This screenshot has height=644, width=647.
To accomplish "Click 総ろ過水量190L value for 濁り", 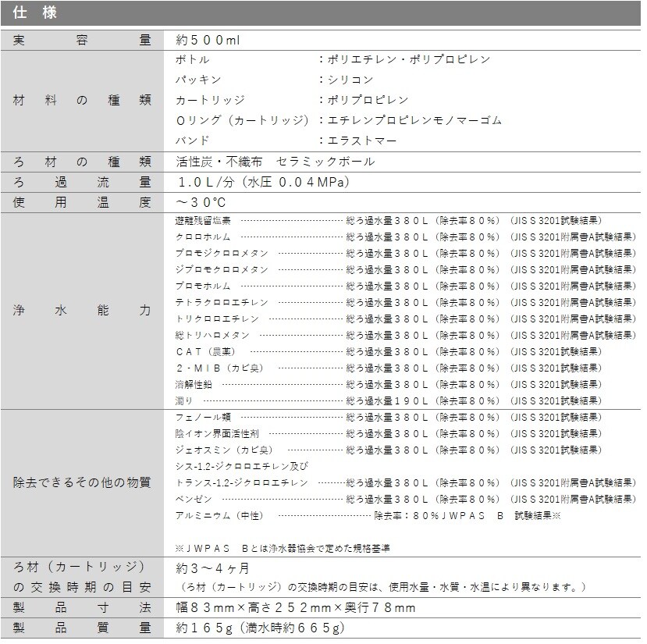I will click(x=387, y=401).
